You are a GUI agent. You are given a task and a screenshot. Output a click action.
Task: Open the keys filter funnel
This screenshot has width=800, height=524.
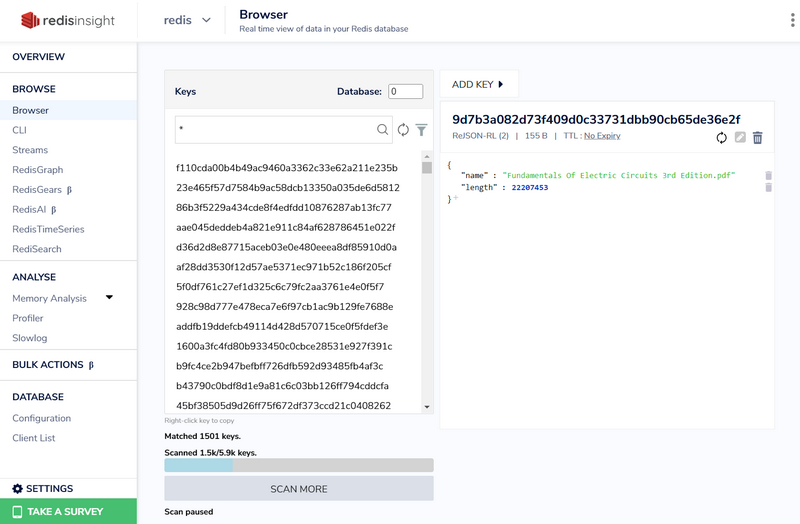click(x=421, y=130)
